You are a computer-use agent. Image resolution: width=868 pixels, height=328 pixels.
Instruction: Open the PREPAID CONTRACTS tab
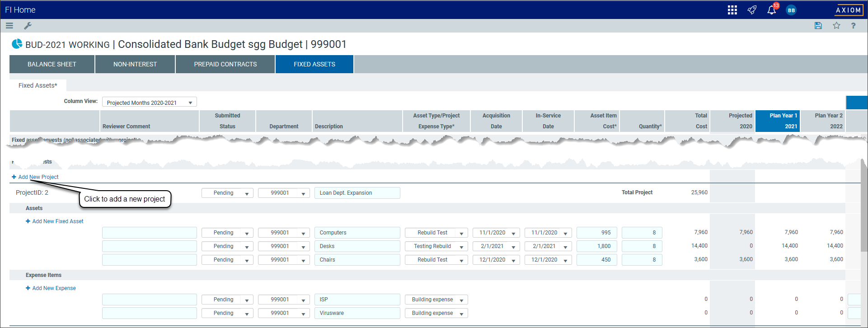pyautogui.click(x=225, y=64)
